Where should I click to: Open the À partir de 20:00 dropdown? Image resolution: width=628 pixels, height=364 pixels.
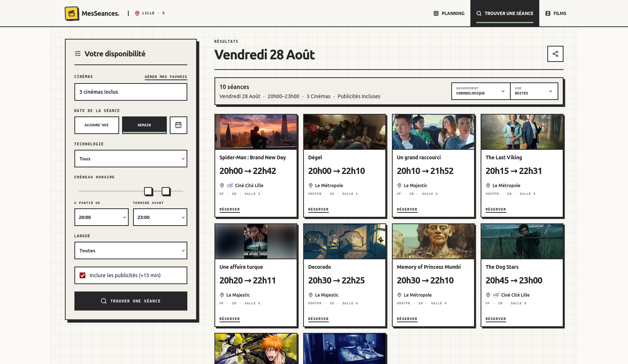pos(102,217)
